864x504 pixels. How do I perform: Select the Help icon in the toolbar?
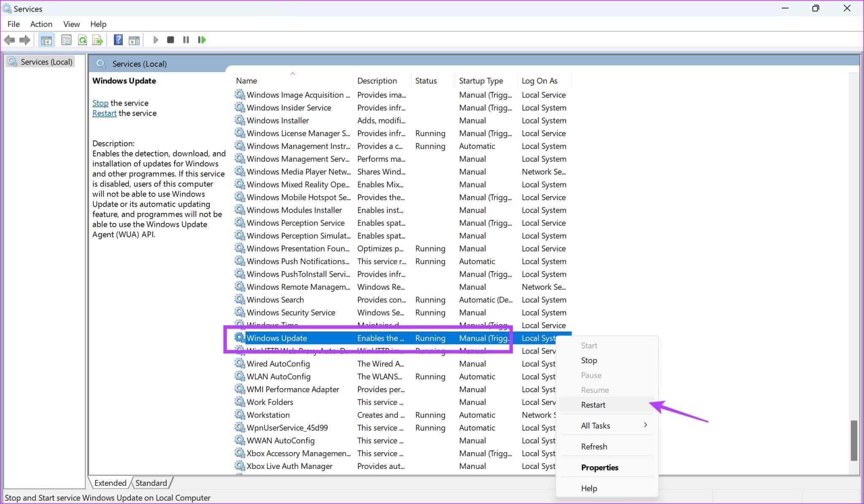[119, 40]
